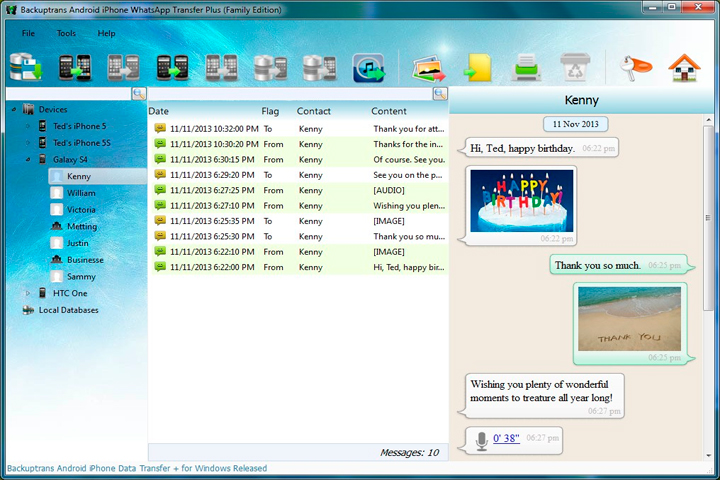Expand Ted's iPhone 5S node
This screenshot has height=480, width=720.
[x=28, y=143]
